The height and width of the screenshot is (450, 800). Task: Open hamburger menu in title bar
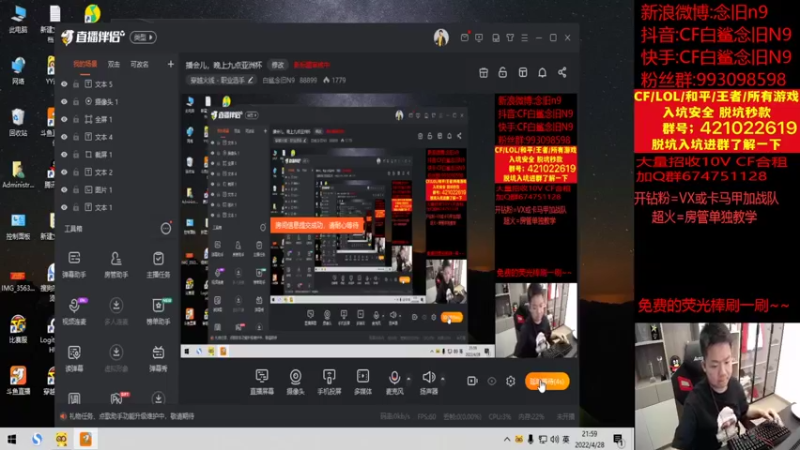[x=524, y=38]
